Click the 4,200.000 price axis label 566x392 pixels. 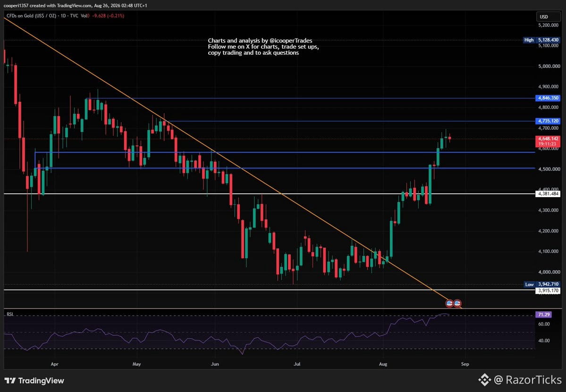[x=549, y=231]
